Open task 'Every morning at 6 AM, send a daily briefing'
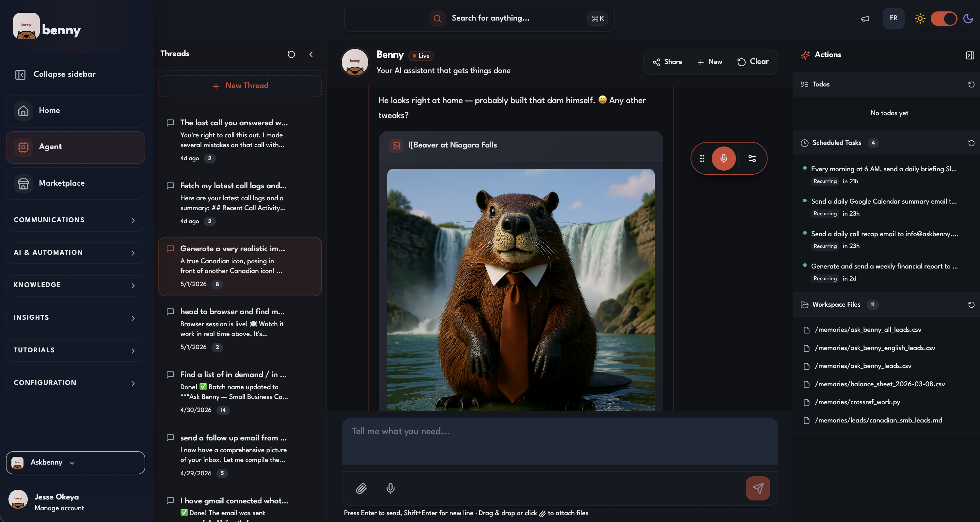980x522 pixels. point(886,175)
